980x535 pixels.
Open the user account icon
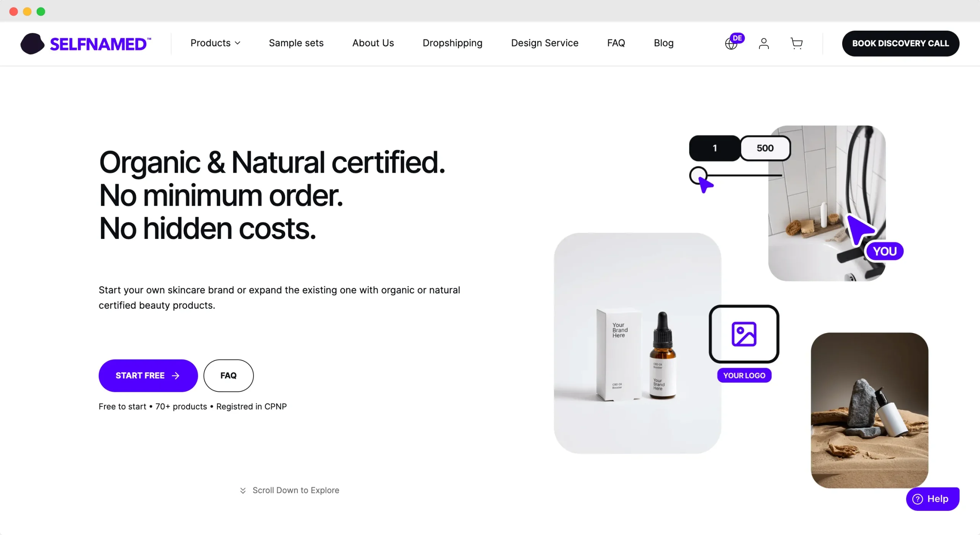[x=764, y=44]
